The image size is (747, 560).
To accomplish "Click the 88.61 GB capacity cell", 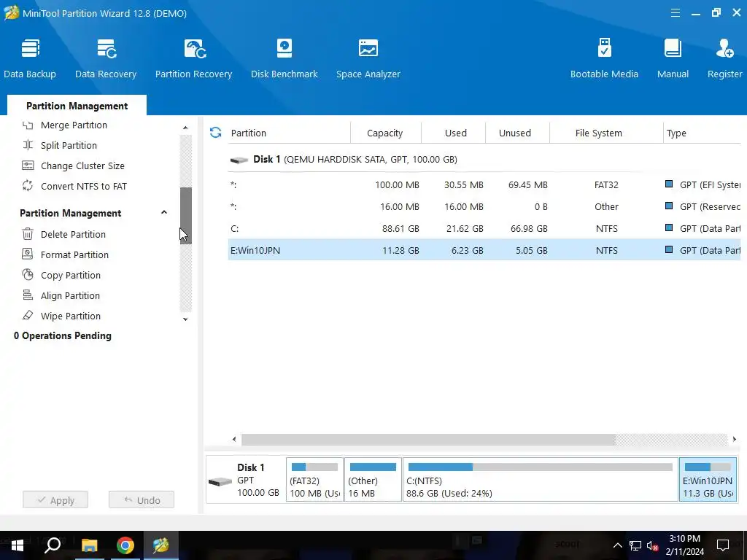I will click(400, 228).
